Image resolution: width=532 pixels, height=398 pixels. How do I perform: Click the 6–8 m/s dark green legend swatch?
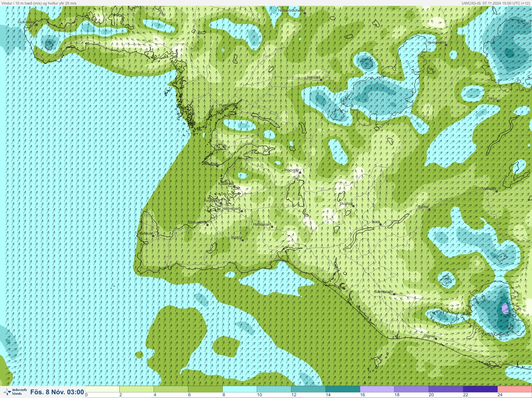click(x=205, y=389)
